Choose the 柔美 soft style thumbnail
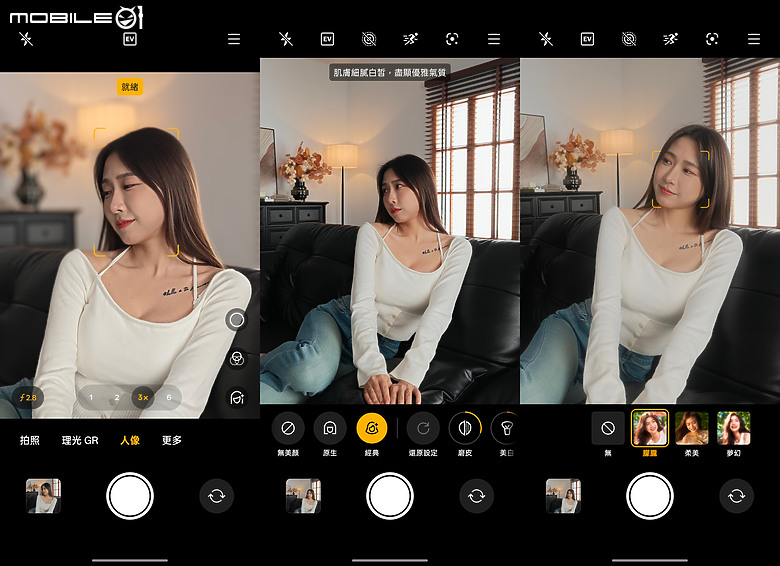 click(x=691, y=428)
